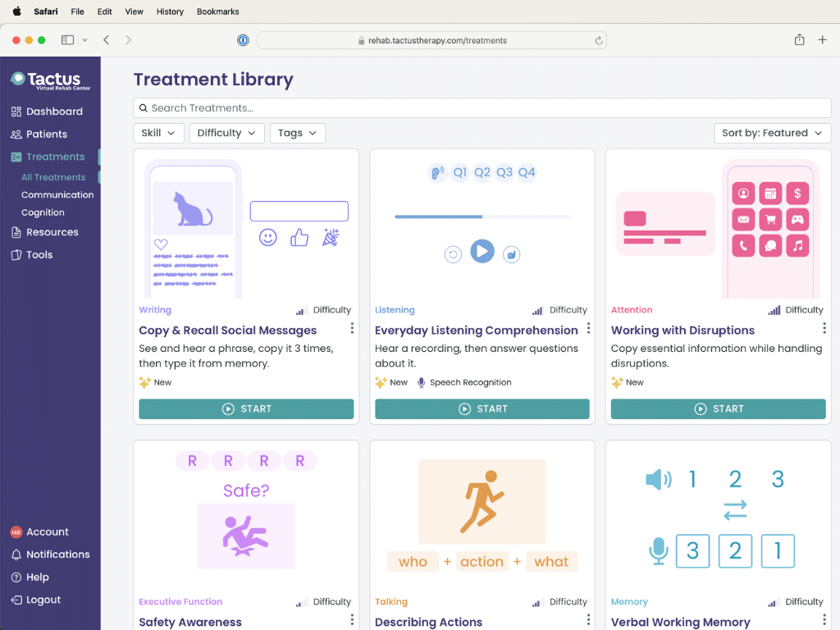Viewport: 840px width, 630px height.
Task: Reload the page in the address bar
Action: click(x=598, y=40)
